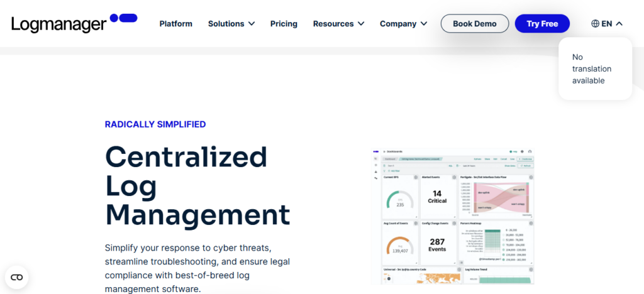Image resolution: width=644 pixels, height=294 pixels.
Task: Click the gear icon on Current EPS panel
Action: tap(416, 177)
